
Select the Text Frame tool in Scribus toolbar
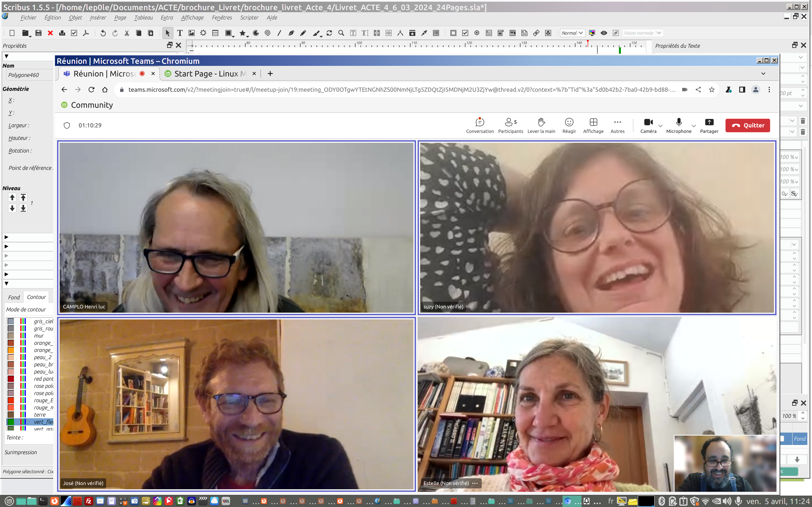coord(180,33)
